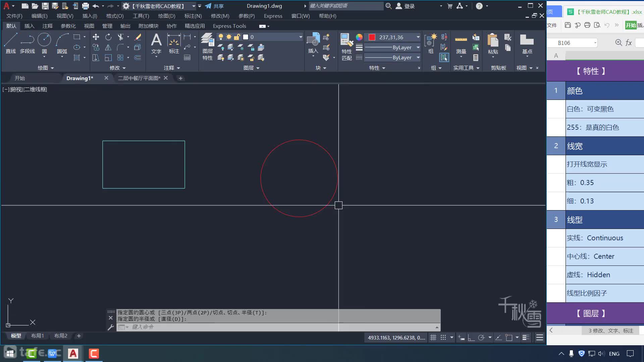This screenshot has width=644, height=362.
Task: Select the Hatch tool in 绘图 panel
Action: (77, 58)
